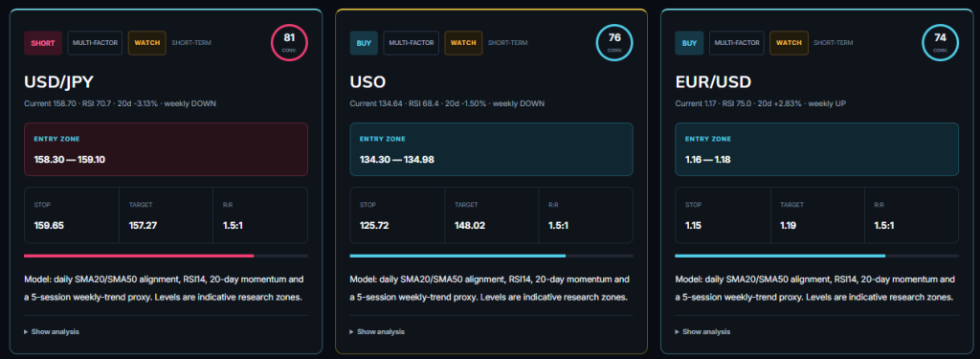
Task: Click the 76 conviction circle
Action: (614, 42)
